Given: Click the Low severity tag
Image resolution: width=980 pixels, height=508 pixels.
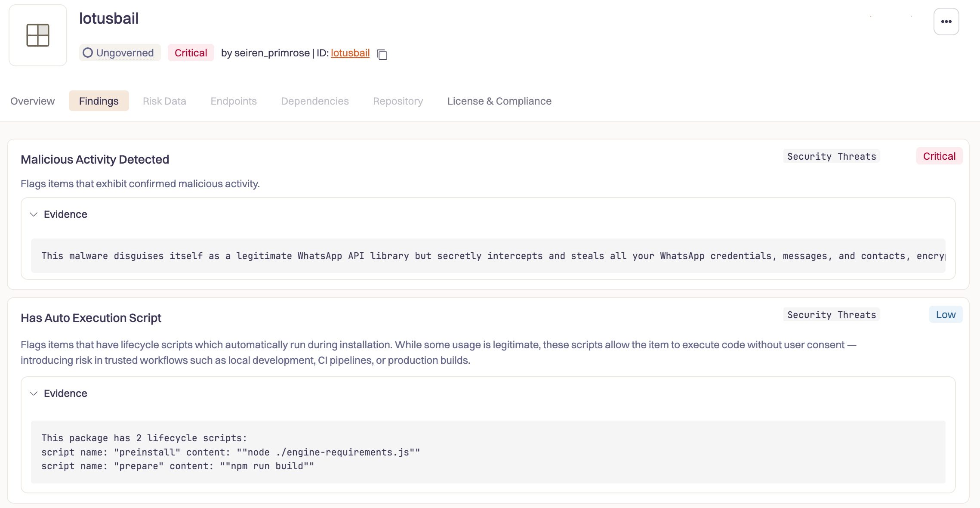Looking at the screenshot, I should tap(946, 315).
